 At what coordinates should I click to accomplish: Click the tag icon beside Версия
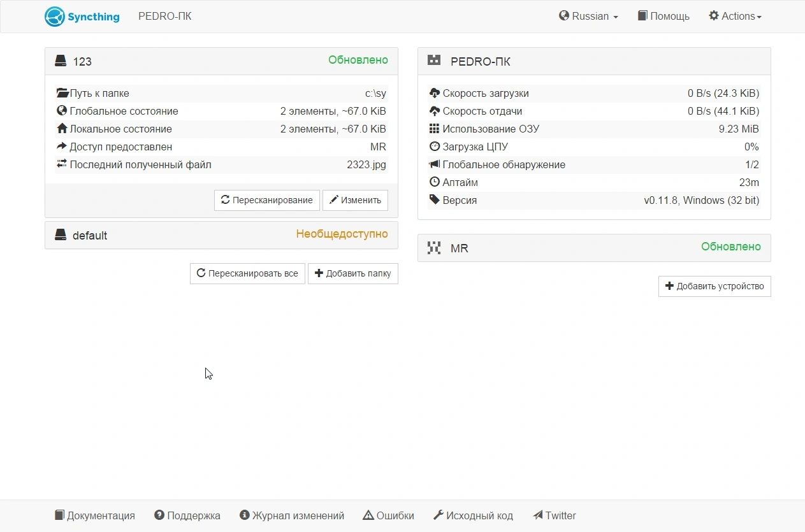[435, 200]
